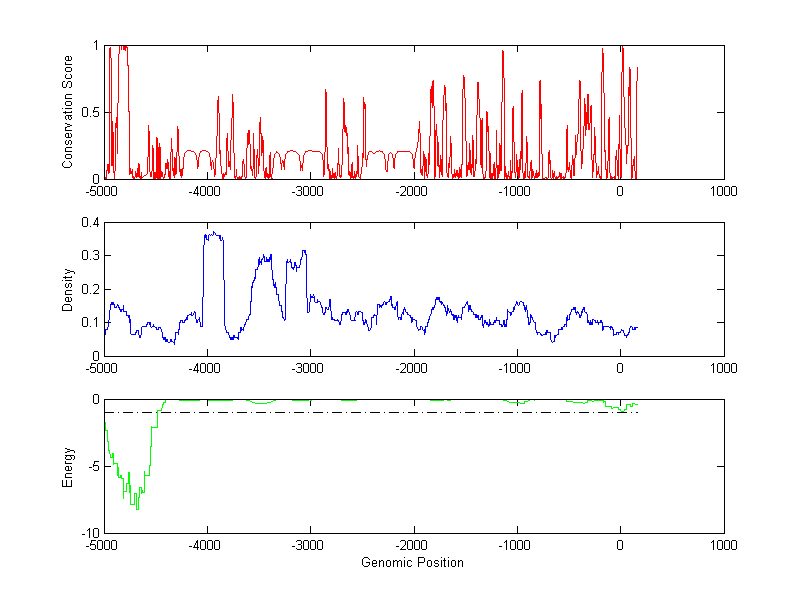Click the -1000 tick label under Energy plot

coord(516,545)
